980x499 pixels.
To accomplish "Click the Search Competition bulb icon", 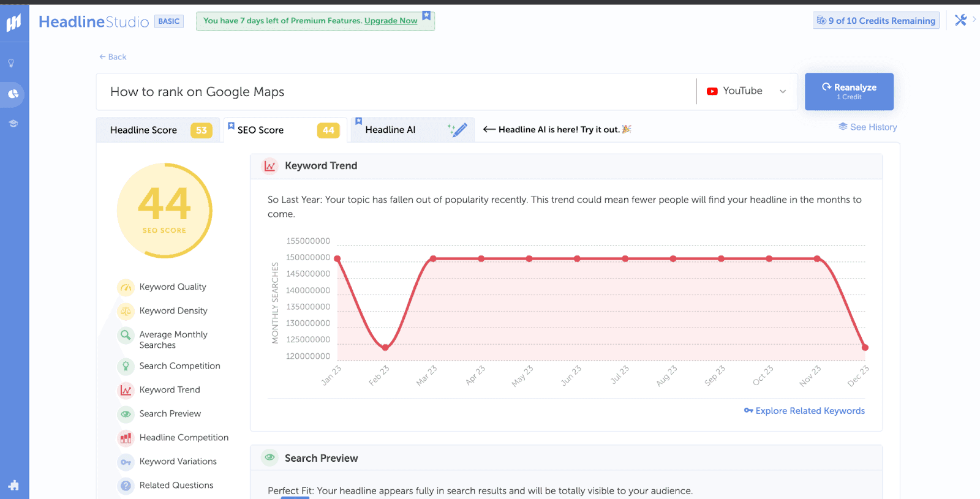I will coord(126,366).
